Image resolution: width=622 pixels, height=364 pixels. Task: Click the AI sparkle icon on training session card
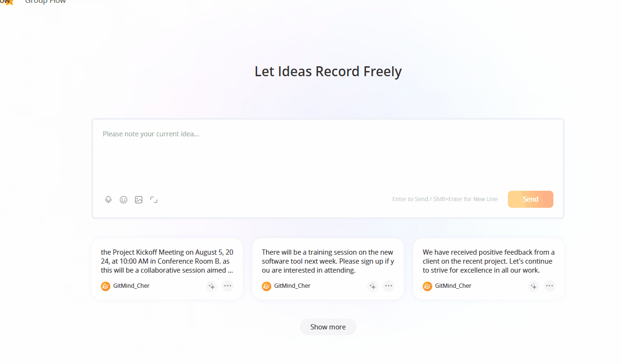click(x=373, y=286)
